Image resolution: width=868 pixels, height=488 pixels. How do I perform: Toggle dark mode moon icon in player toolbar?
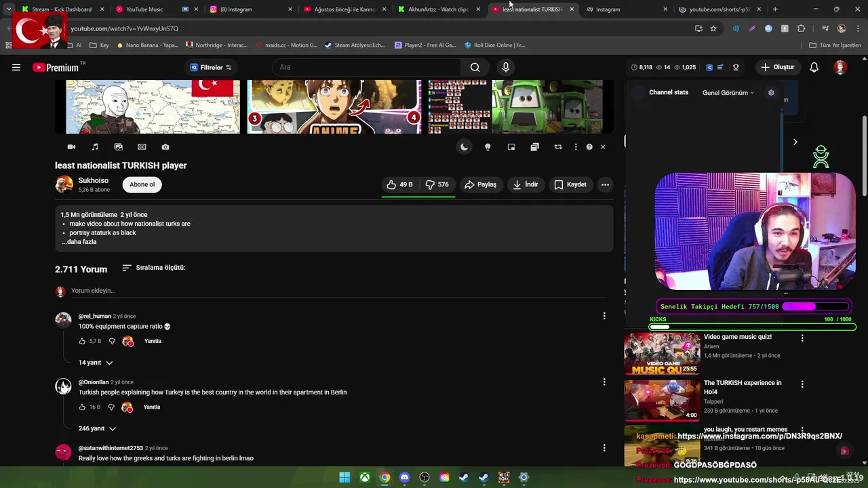point(464,147)
